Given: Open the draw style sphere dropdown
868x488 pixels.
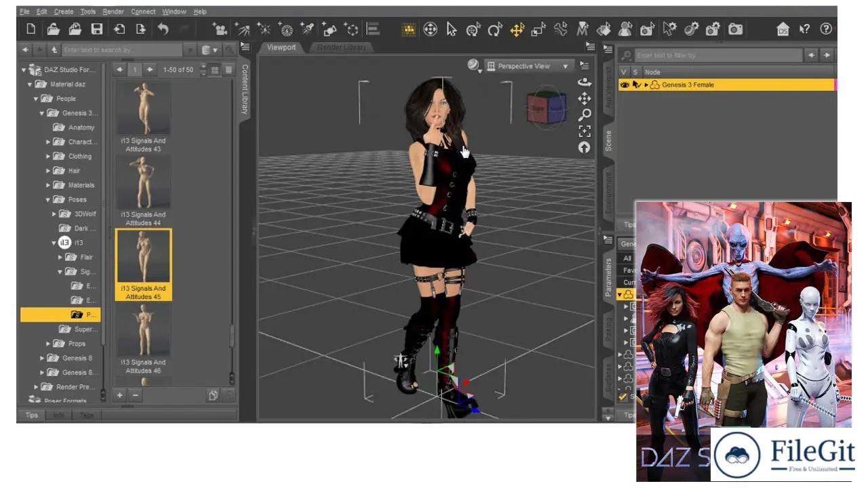Looking at the screenshot, I should coord(475,66).
